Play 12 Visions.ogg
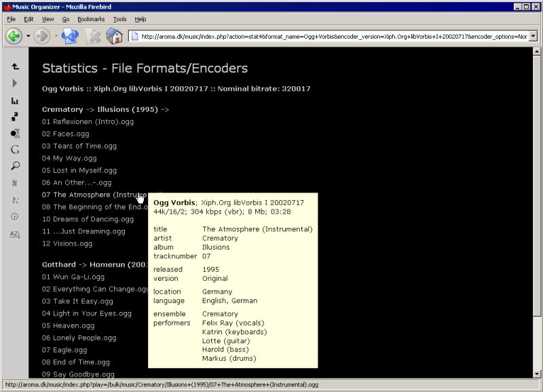Screen dimensions: 543x392 67,243
